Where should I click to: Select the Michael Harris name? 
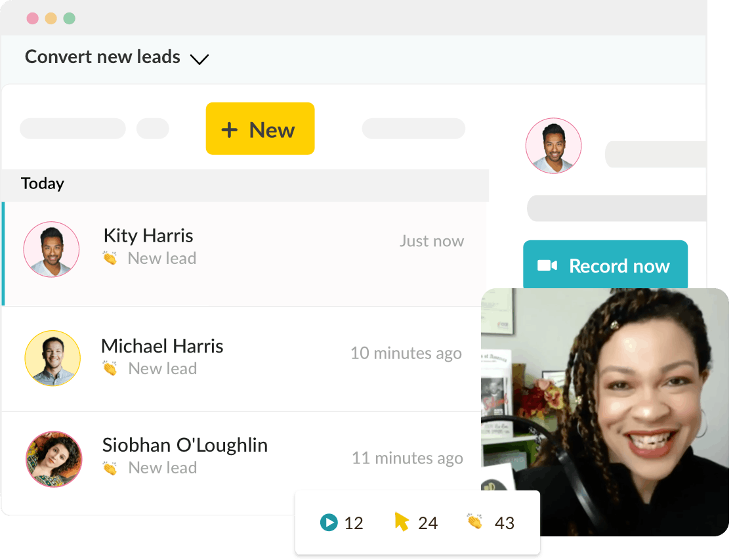point(162,346)
